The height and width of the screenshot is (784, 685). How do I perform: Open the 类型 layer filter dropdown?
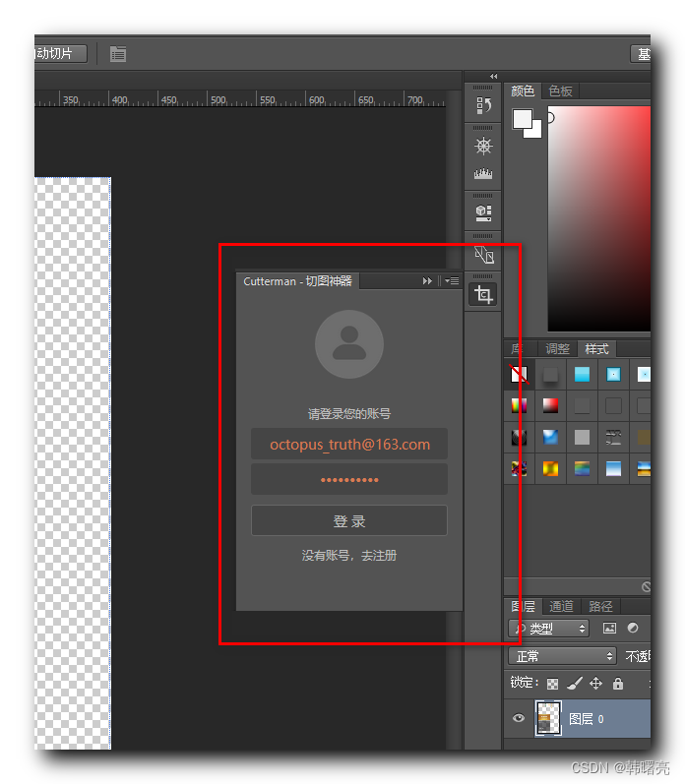549,629
